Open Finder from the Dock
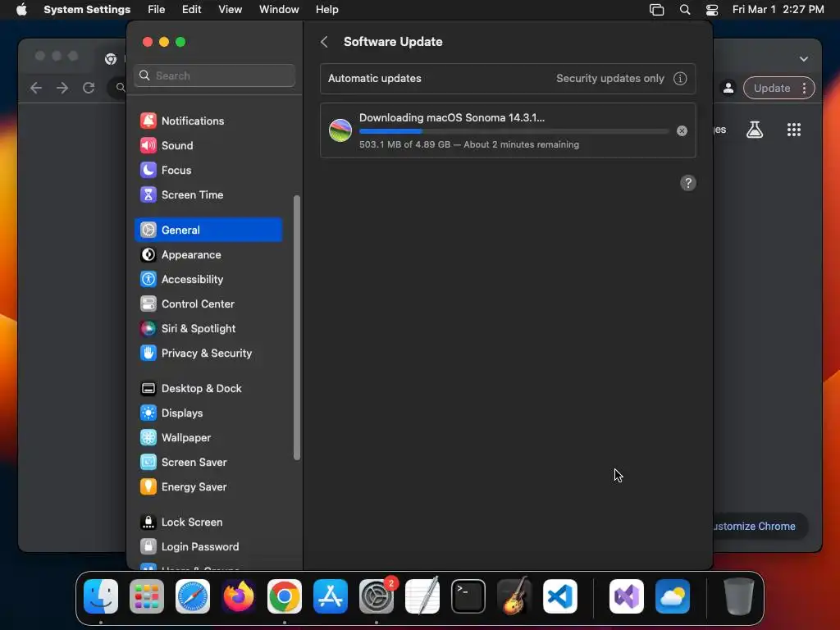Viewport: 840px width, 630px height. [101, 596]
